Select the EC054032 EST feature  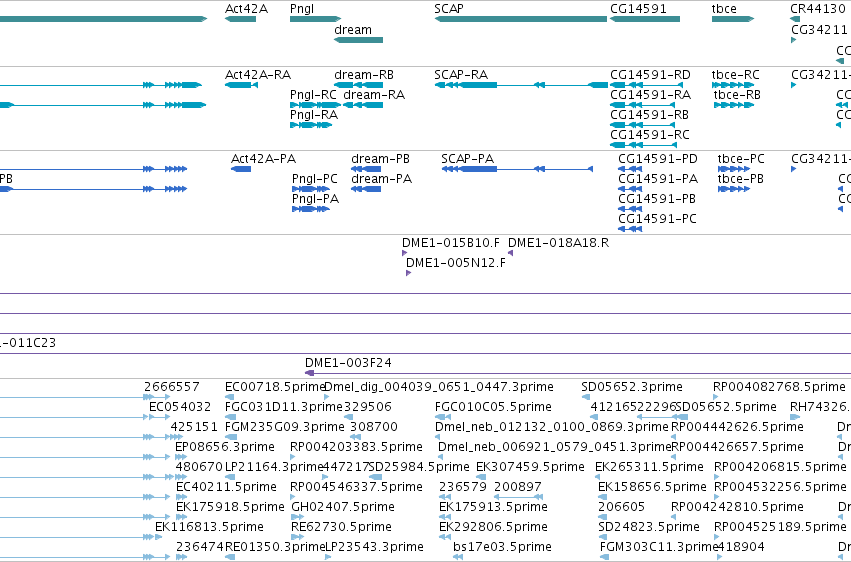[x=160, y=417]
